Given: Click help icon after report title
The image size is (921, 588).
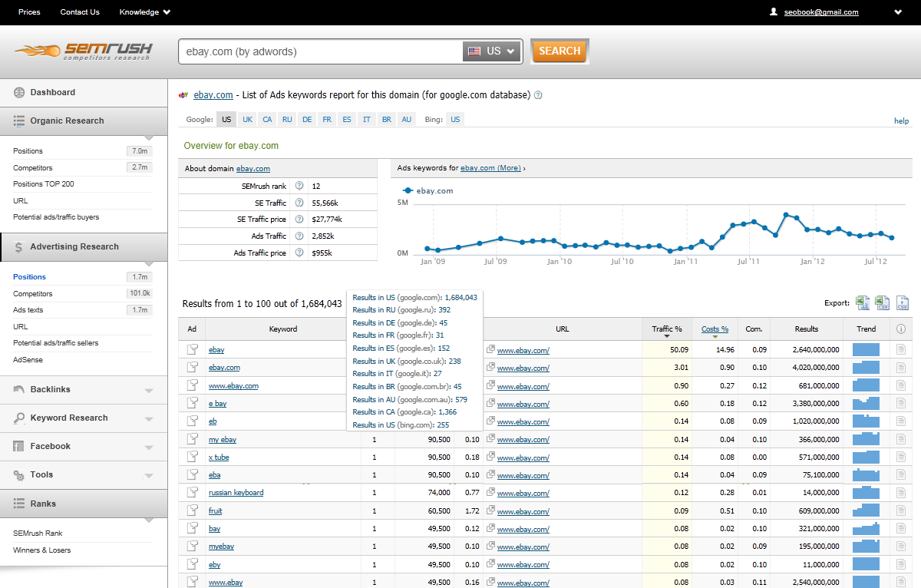Looking at the screenshot, I should [538, 95].
